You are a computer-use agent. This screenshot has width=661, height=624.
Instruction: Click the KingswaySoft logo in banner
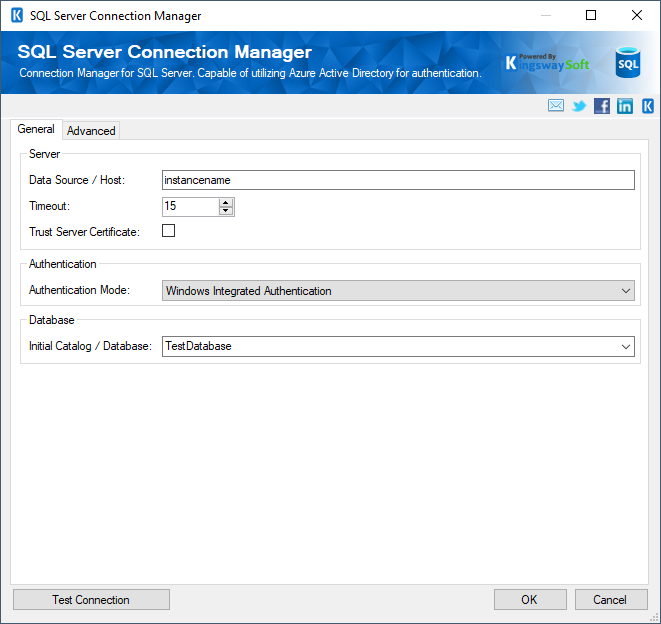[547, 63]
